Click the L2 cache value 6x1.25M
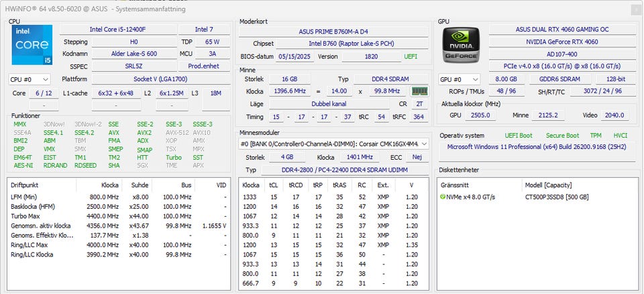This screenshot has height=294, width=644. pyautogui.click(x=172, y=93)
